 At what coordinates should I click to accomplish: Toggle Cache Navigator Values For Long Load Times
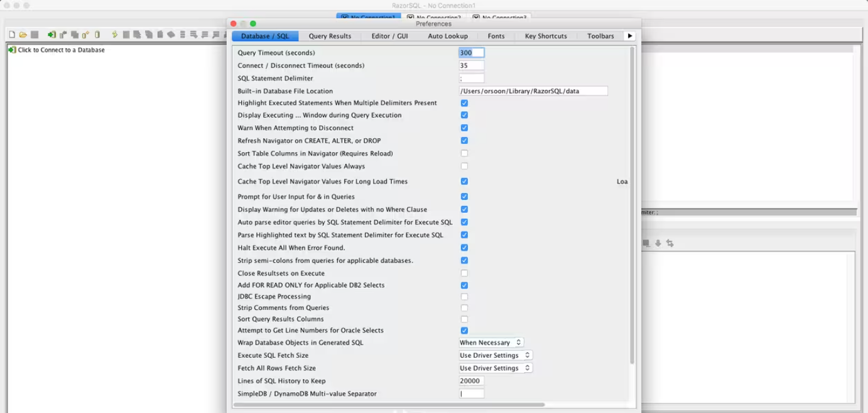coord(464,182)
